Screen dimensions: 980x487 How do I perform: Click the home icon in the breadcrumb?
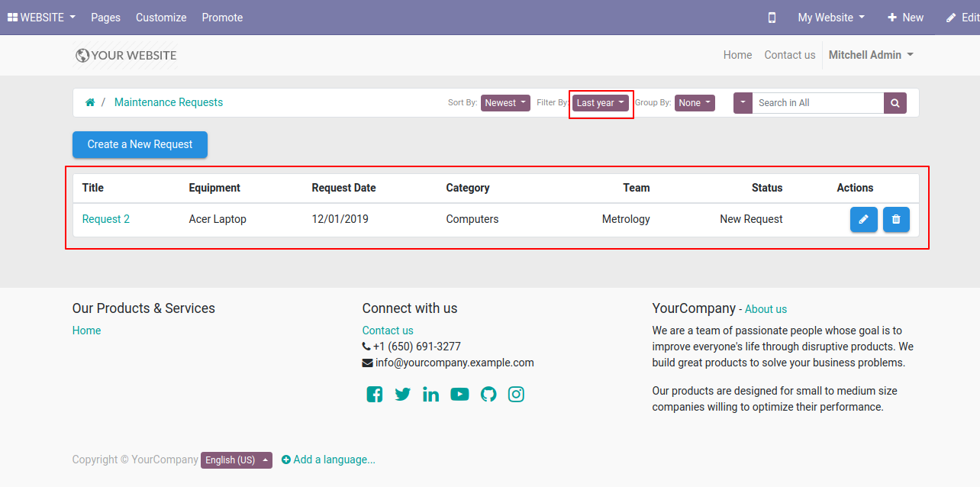(x=90, y=102)
